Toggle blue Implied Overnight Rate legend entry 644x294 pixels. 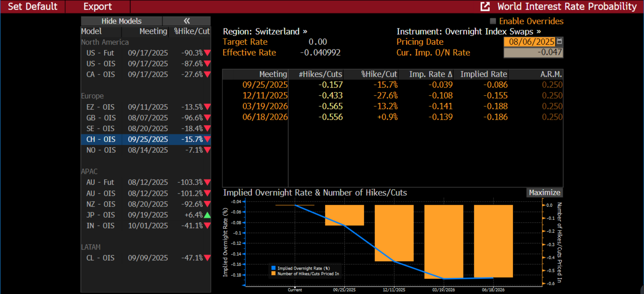coord(273,268)
